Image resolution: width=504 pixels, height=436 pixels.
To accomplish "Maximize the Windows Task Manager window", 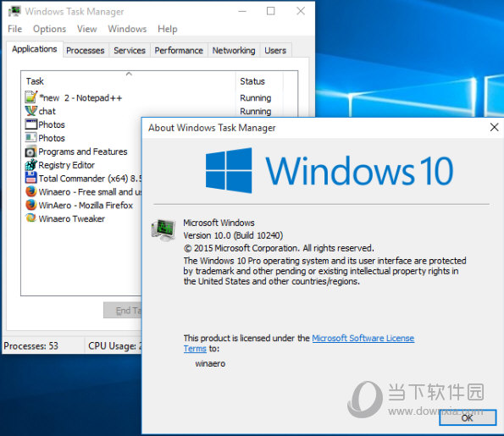I will pos(271,11).
